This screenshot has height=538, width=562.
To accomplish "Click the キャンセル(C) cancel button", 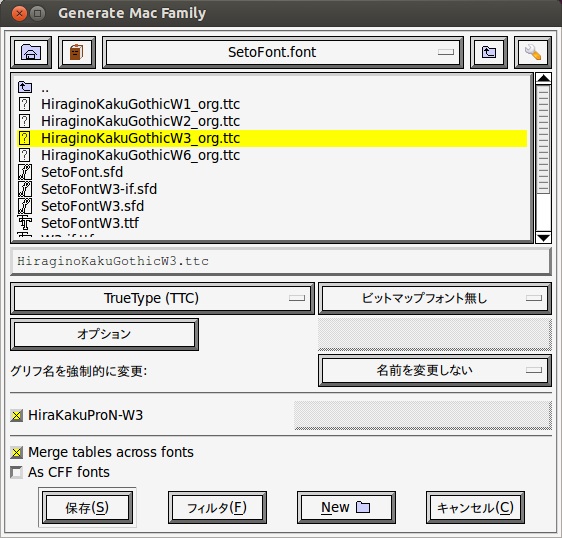I will [475, 507].
